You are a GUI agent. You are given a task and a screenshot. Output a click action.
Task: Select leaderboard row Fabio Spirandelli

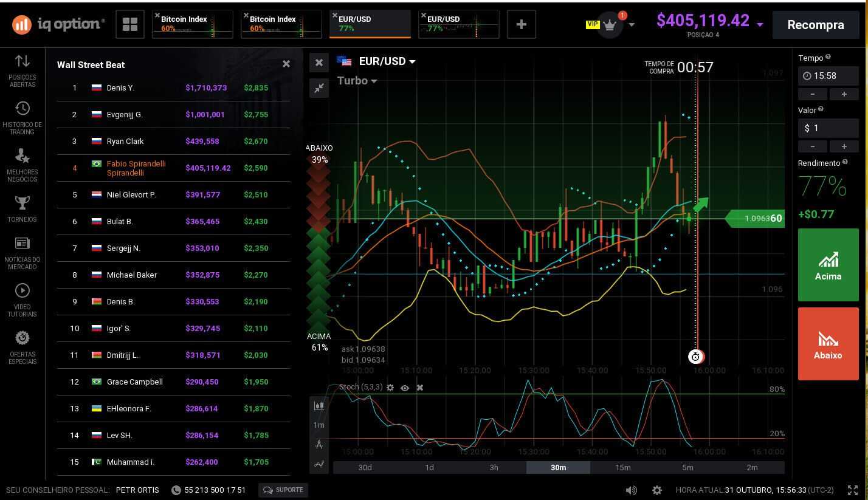173,168
